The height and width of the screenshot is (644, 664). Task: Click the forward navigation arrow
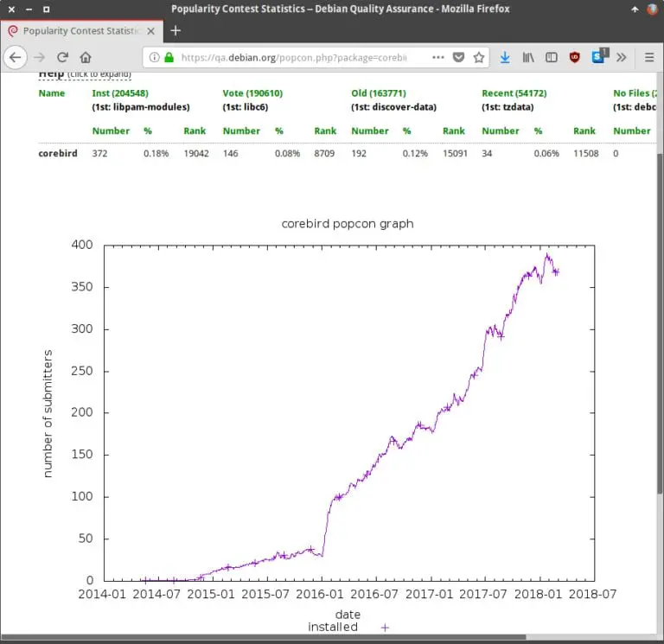click(x=40, y=57)
